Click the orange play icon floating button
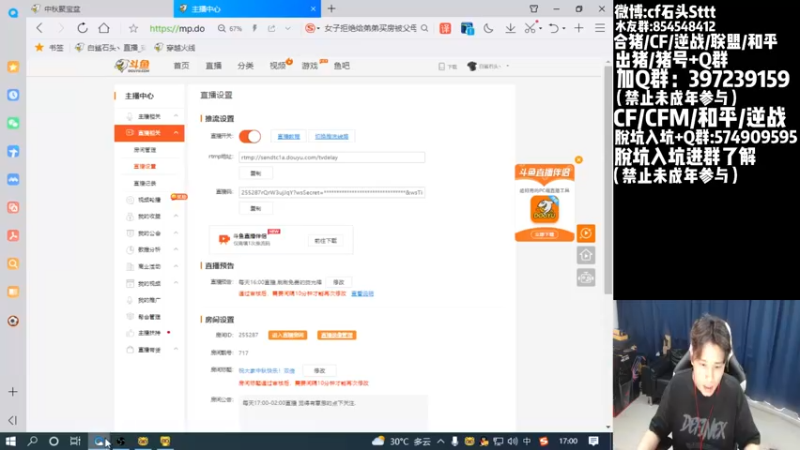The image size is (800, 450). (586, 233)
